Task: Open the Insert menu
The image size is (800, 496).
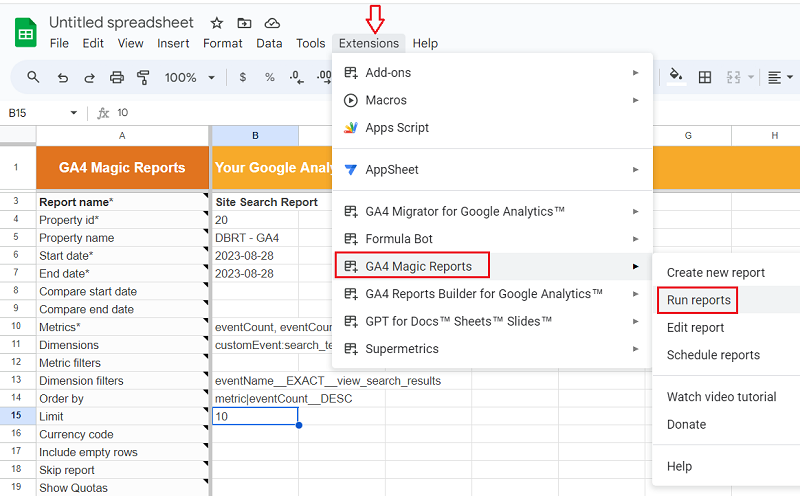Action: [173, 43]
